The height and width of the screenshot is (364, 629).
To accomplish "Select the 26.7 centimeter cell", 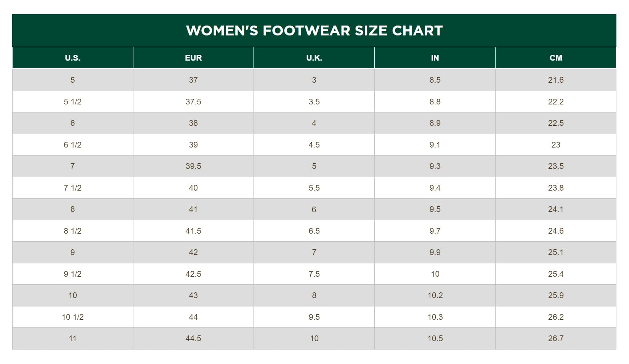I will tap(556, 338).
